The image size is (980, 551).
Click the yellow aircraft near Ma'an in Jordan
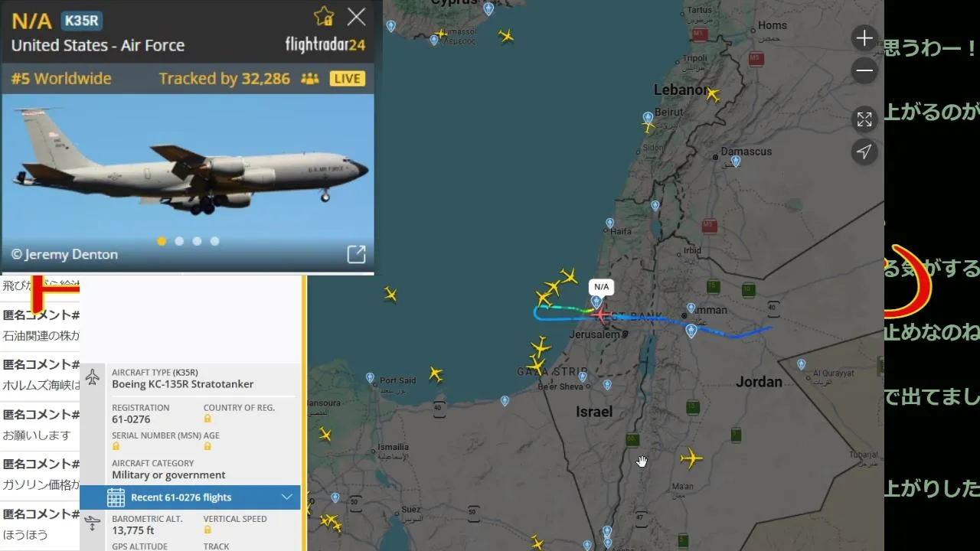pyautogui.click(x=691, y=458)
